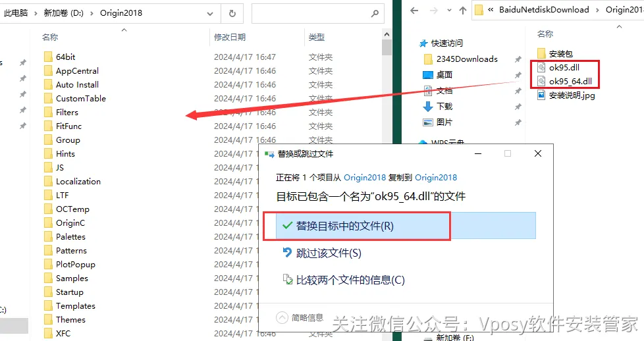Open 文档 in the navigation pane
This screenshot has height=341, width=644.
(x=444, y=90)
